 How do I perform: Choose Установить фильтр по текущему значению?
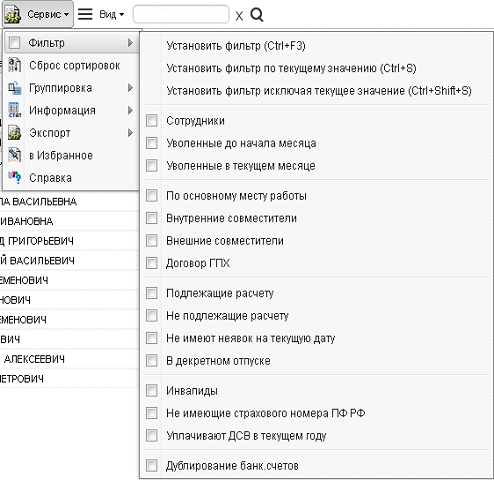click(291, 68)
